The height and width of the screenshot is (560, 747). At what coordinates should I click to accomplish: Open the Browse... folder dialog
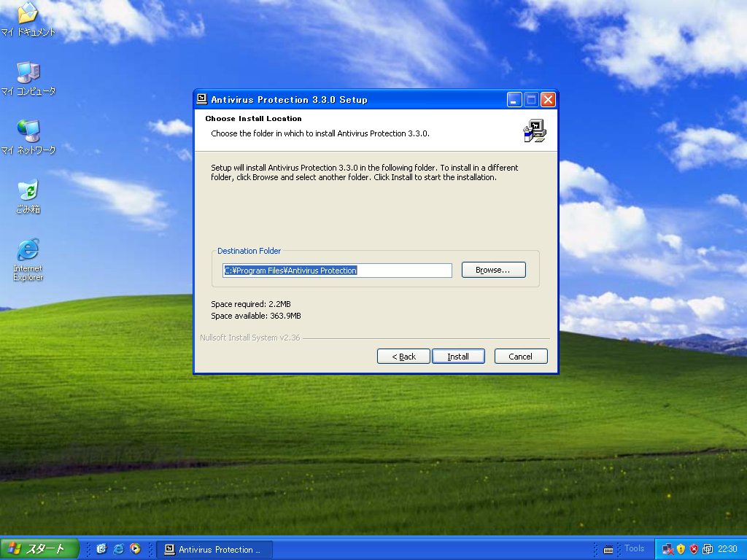494,270
